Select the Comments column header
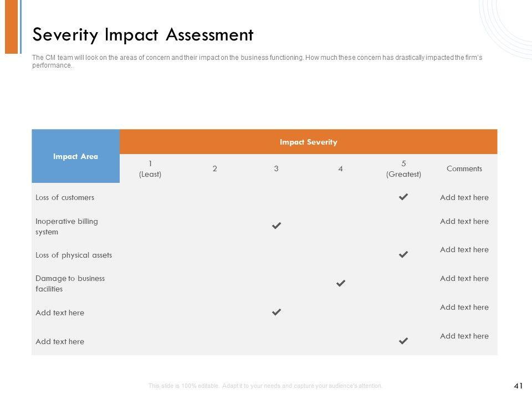532x399 pixels. pos(464,168)
